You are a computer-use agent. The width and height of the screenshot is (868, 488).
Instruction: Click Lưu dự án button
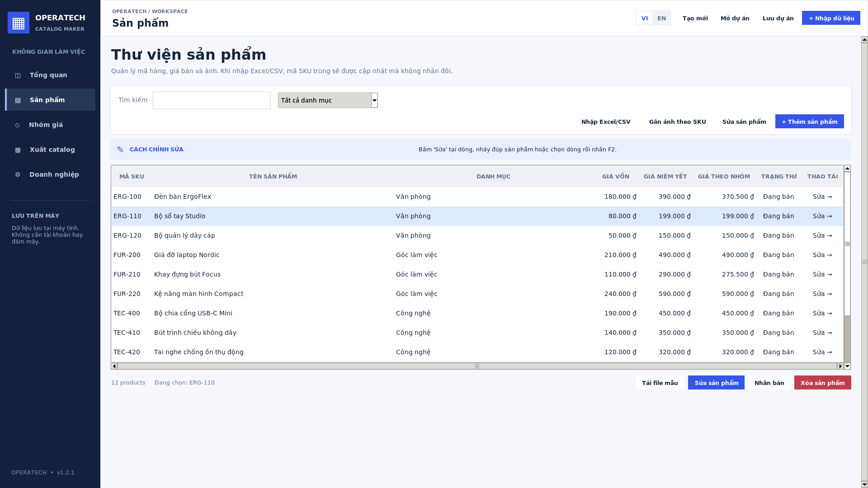[x=778, y=18]
